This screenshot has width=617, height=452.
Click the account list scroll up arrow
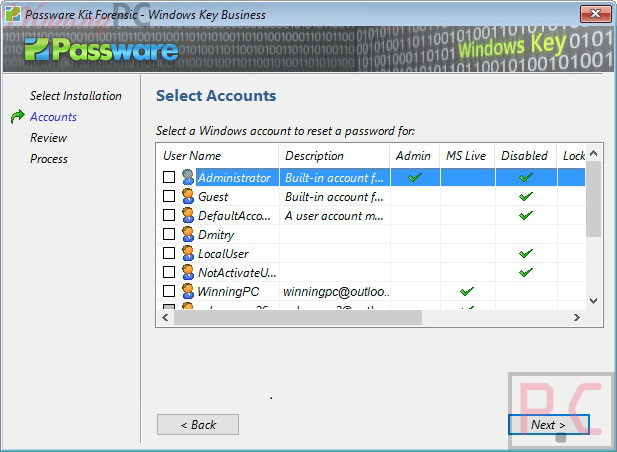(594, 153)
